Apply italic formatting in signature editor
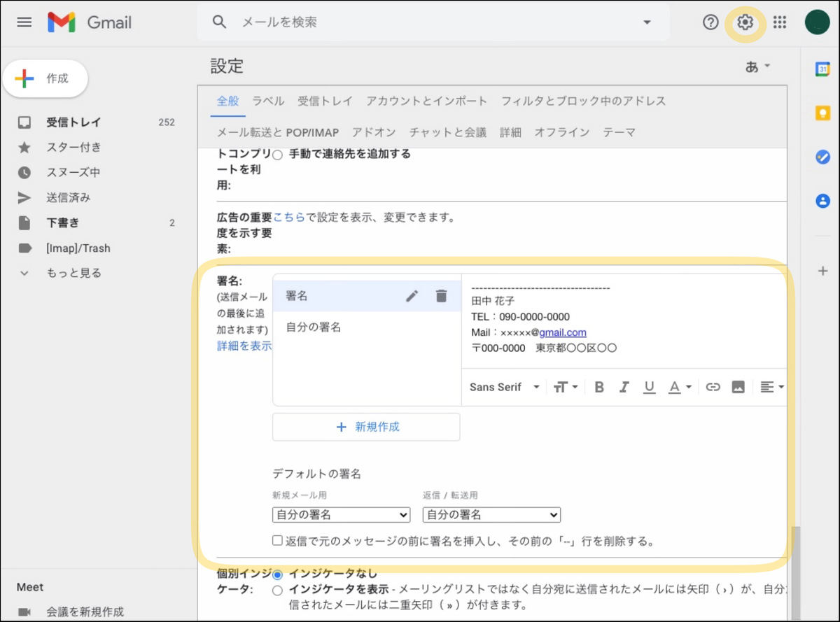The image size is (840, 622). click(624, 387)
